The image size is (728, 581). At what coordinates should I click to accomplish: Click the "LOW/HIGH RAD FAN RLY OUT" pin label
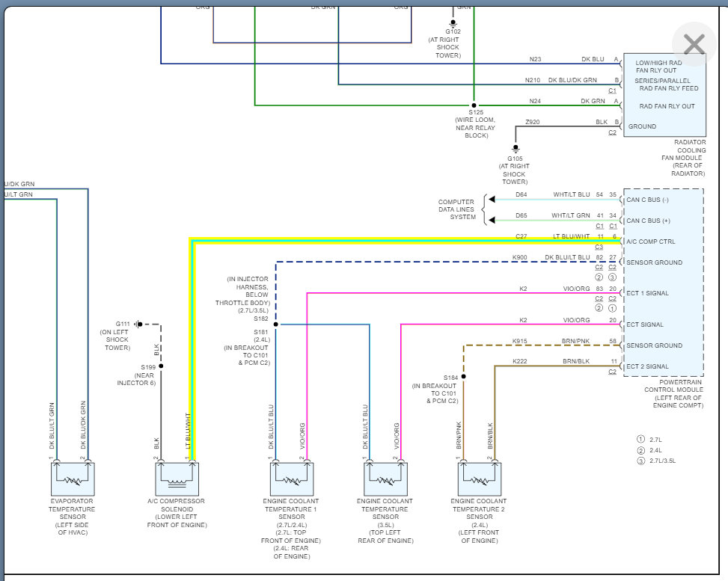[x=658, y=67]
